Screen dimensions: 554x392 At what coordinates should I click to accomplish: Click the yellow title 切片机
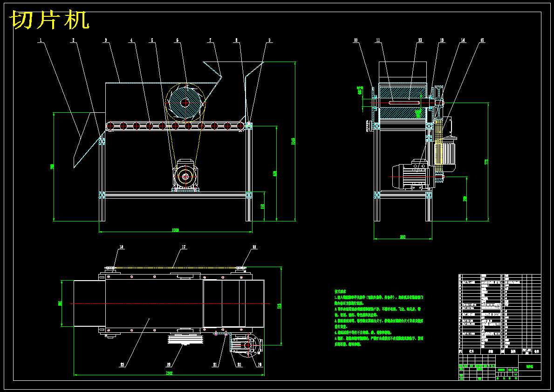[50, 20]
